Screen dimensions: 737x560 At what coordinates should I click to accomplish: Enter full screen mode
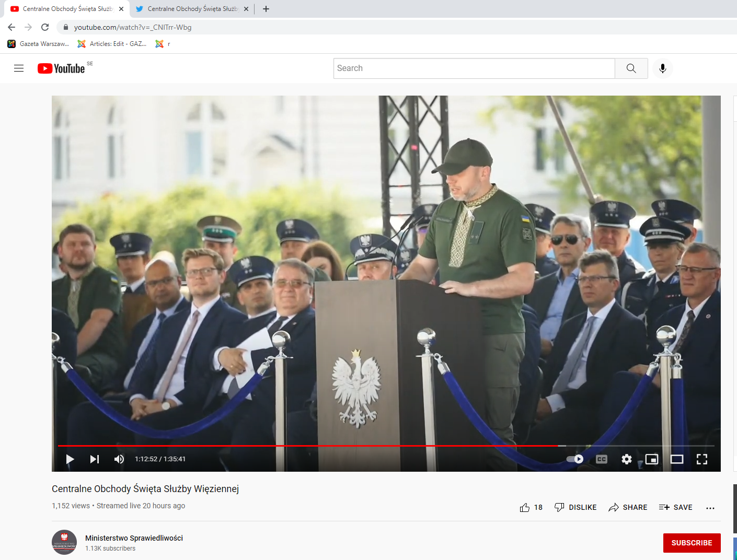pos(702,459)
